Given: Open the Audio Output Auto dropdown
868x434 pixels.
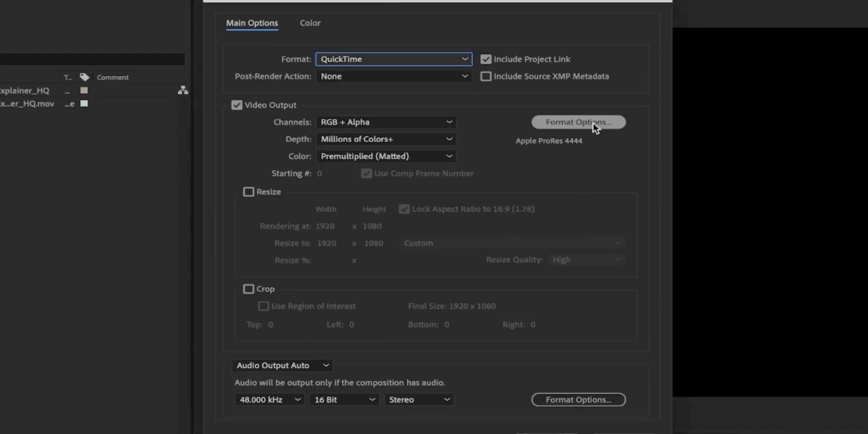Looking at the screenshot, I should pos(282,366).
